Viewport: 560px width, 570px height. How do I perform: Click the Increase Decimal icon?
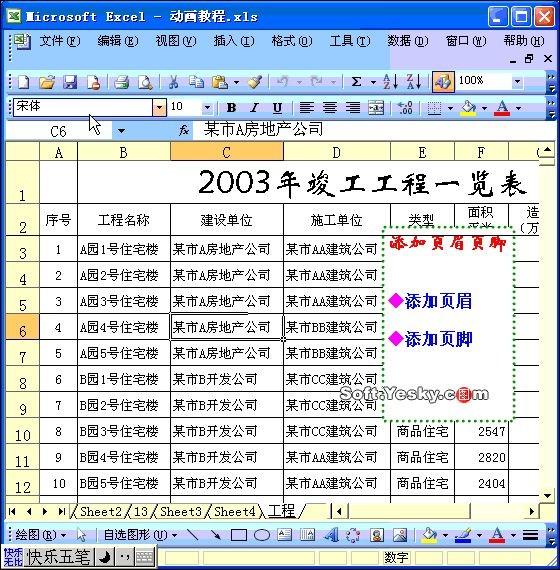(x=405, y=108)
